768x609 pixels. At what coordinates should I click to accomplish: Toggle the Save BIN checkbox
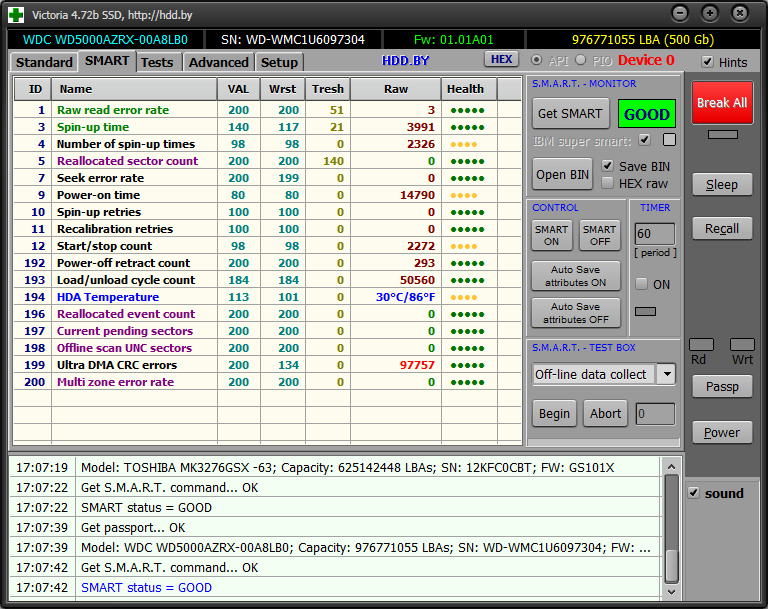(607, 166)
